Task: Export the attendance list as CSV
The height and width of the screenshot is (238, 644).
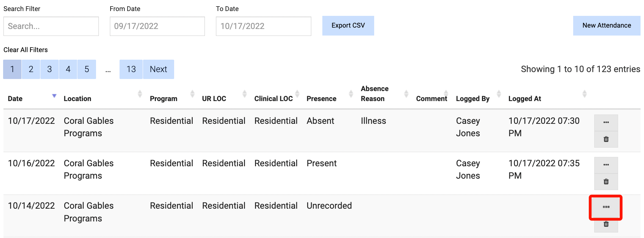Action: coord(348,26)
